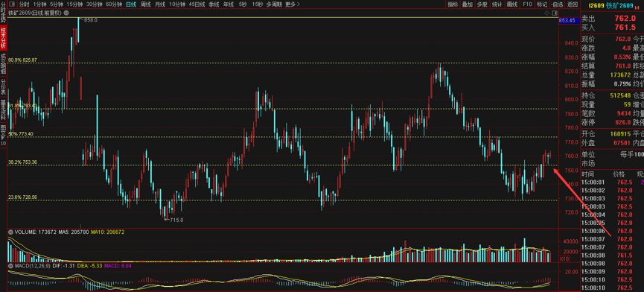644x292 pixels.
Task: Expand 更多 period options
Action: [293, 4]
